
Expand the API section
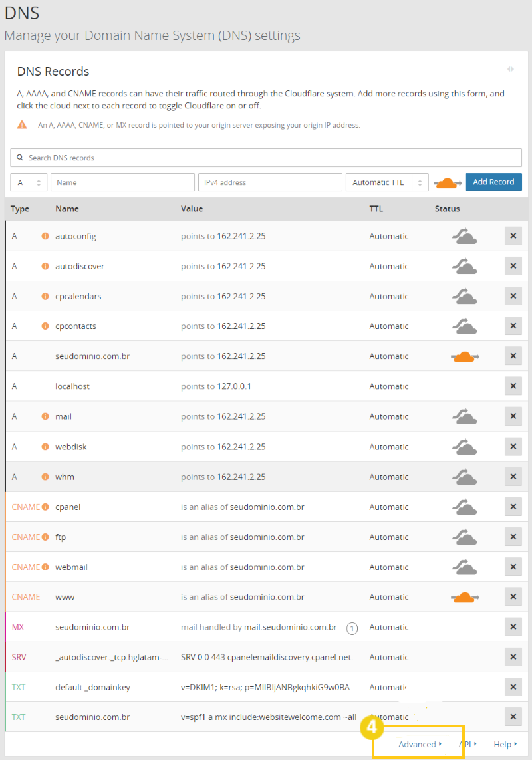click(x=467, y=744)
